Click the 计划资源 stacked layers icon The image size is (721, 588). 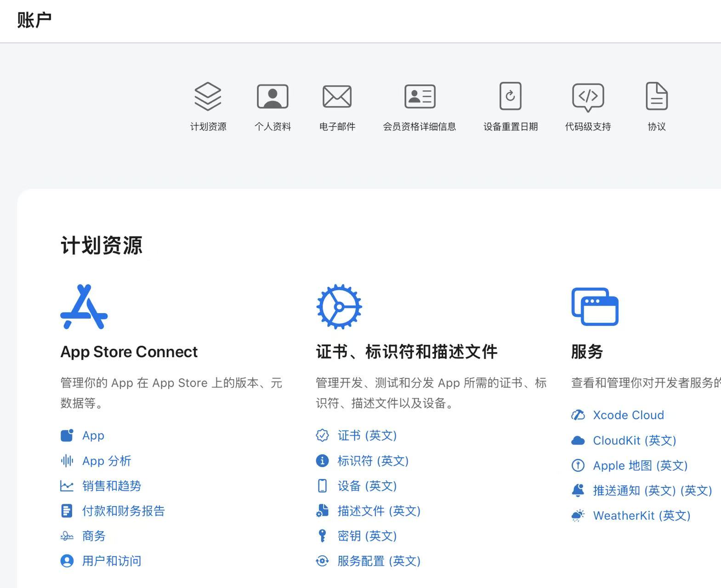(x=208, y=97)
